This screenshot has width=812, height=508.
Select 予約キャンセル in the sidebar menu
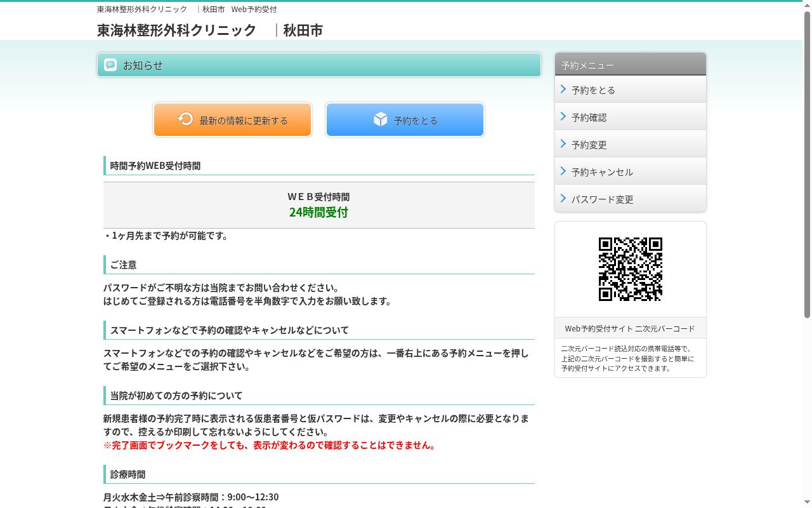[631, 171]
